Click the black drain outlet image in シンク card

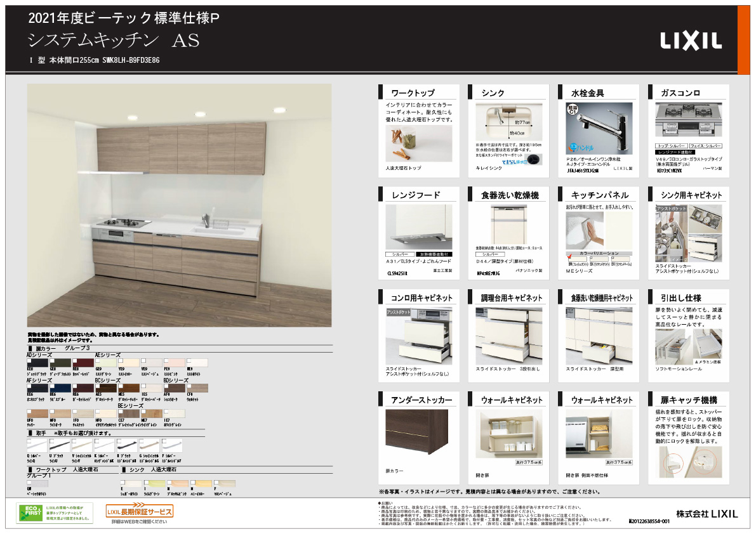coord(534,159)
